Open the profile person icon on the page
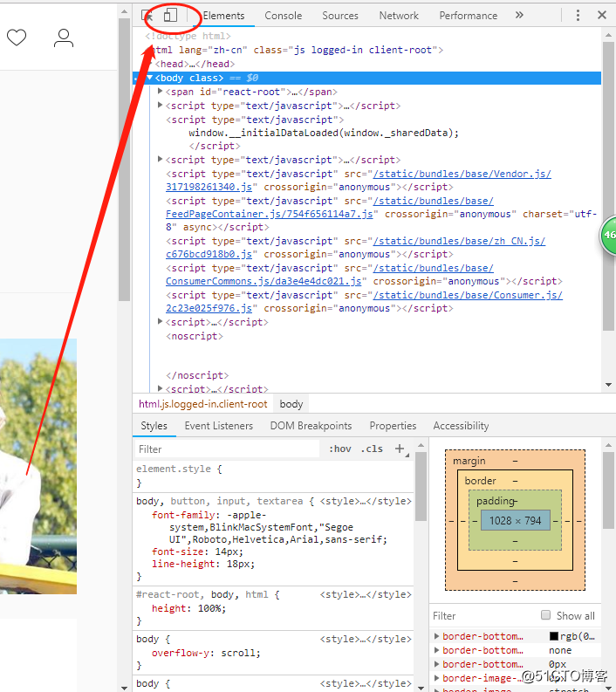The width and height of the screenshot is (616, 692). (64, 38)
